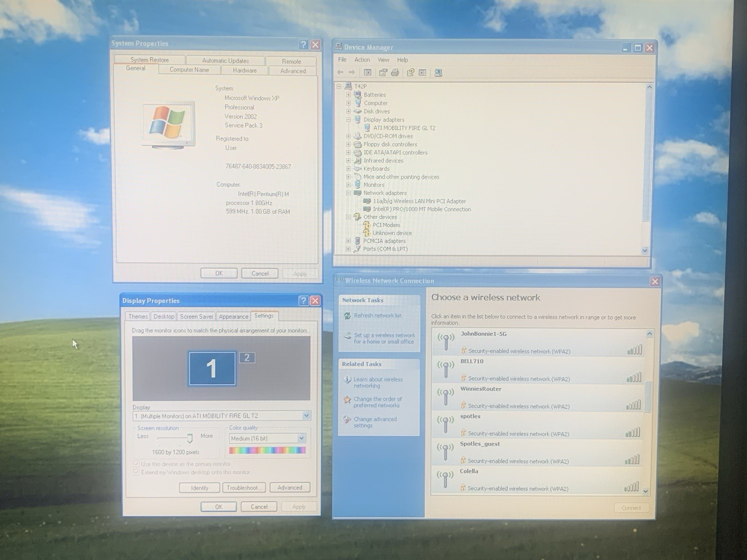Image resolution: width=747 pixels, height=560 pixels.
Task: Open the Action menu in Device Manager
Action: tap(362, 60)
